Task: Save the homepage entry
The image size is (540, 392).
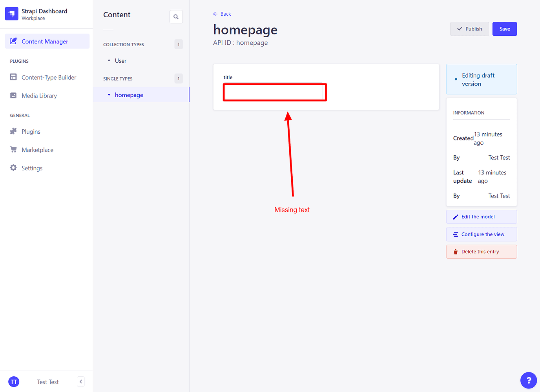Action: [505, 29]
